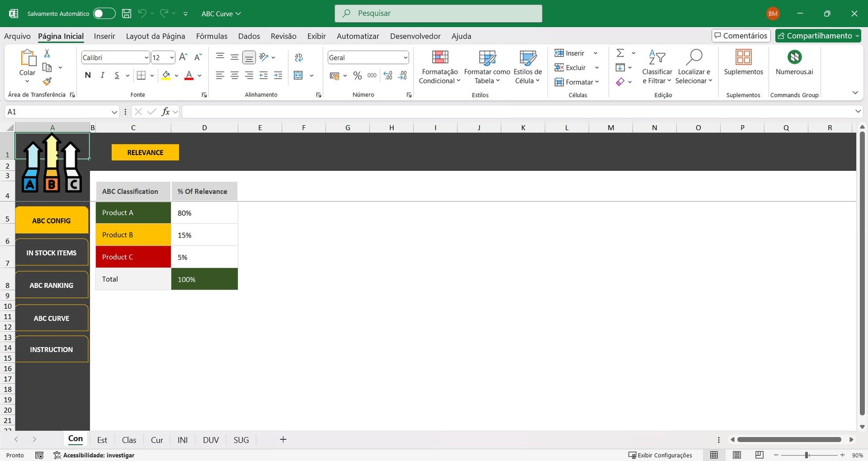Click the merge and center icon
This screenshot has width=868, height=461.
point(298,75)
